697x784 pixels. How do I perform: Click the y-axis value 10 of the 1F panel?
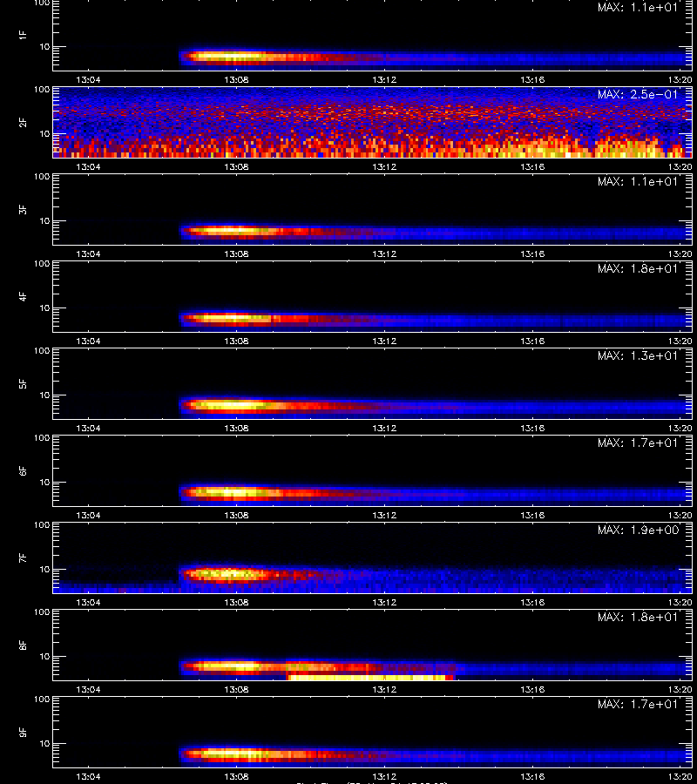44,46
